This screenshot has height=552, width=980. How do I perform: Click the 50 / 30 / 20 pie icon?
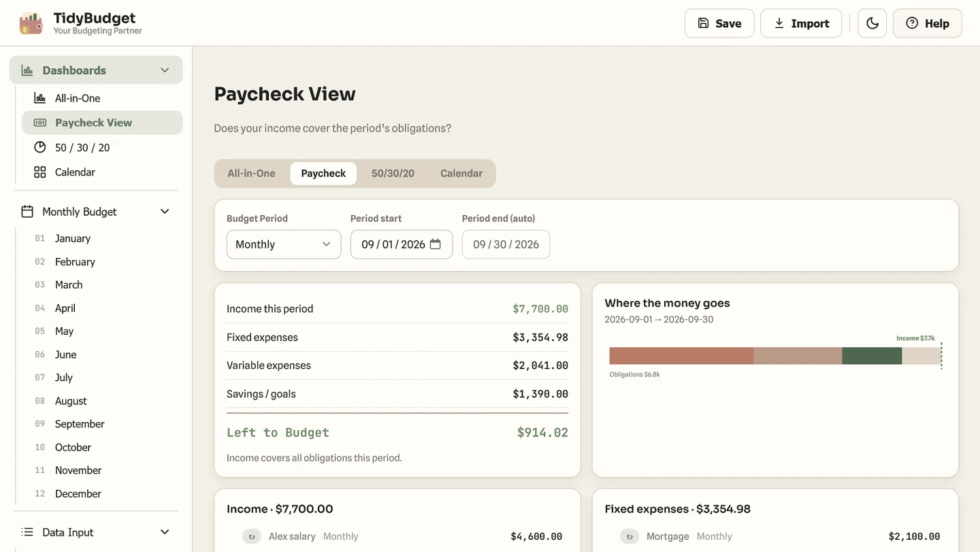coord(40,147)
